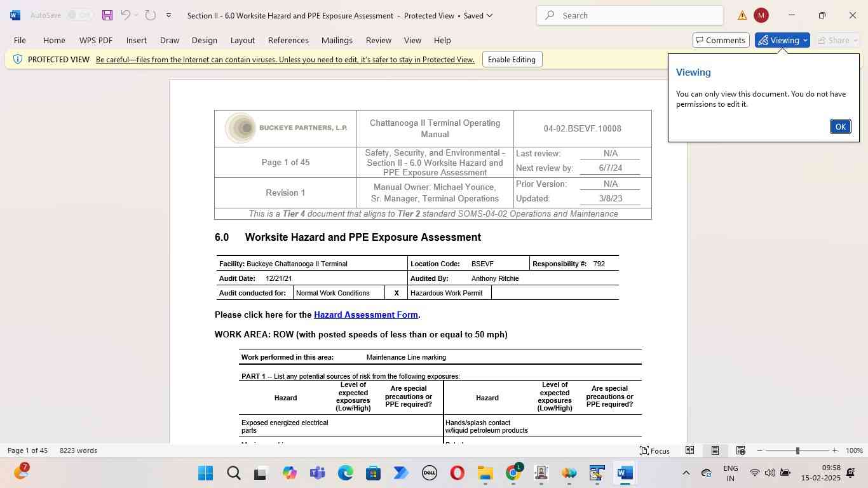The image size is (868, 488).
Task: Click the zoom slider handle
Action: (x=797, y=451)
